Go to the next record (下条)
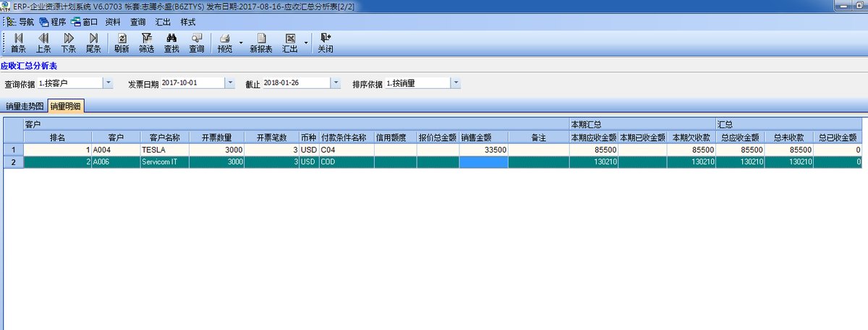The width and height of the screenshot is (868, 330). click(x=69, y=43)
